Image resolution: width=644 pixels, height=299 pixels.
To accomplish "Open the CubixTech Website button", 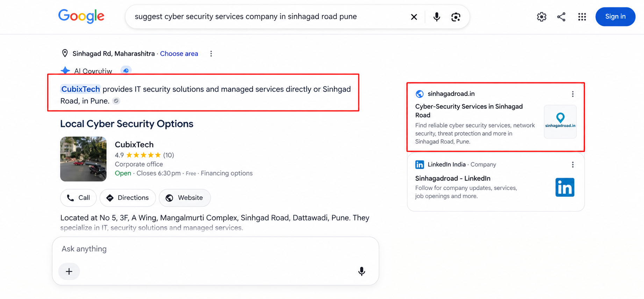I will [185, 198].
